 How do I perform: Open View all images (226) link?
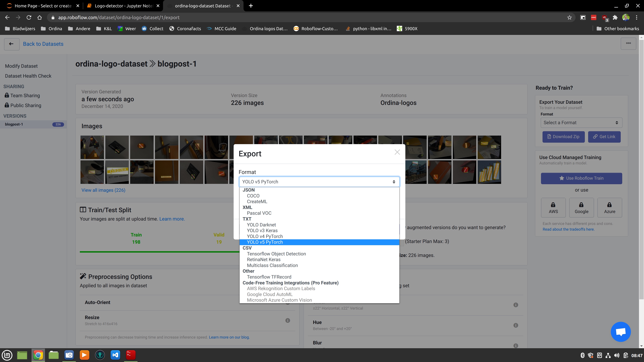[x=103, y=190]
